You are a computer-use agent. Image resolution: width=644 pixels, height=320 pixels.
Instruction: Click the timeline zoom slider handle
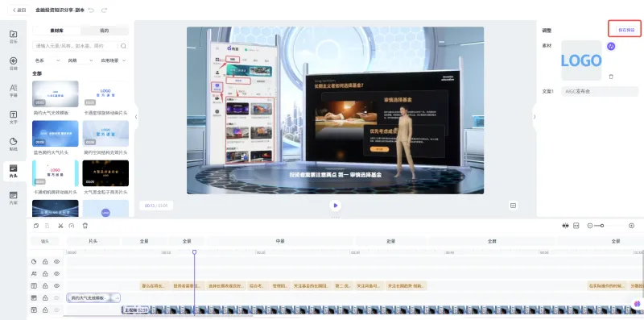601,226
